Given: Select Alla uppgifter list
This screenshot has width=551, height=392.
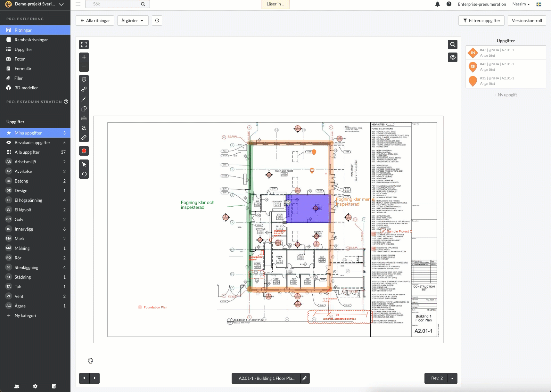Looking at the screenshot, I should tap(35, 152).
